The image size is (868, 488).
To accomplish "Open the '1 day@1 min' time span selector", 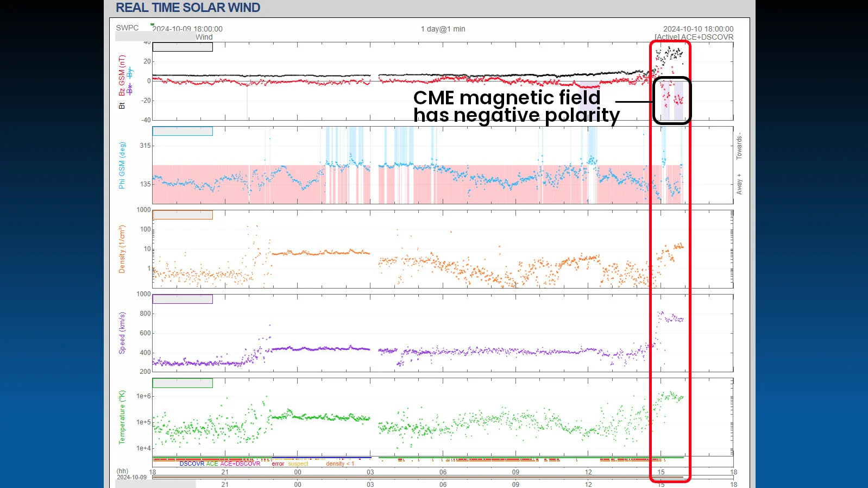I will [443, 29].
